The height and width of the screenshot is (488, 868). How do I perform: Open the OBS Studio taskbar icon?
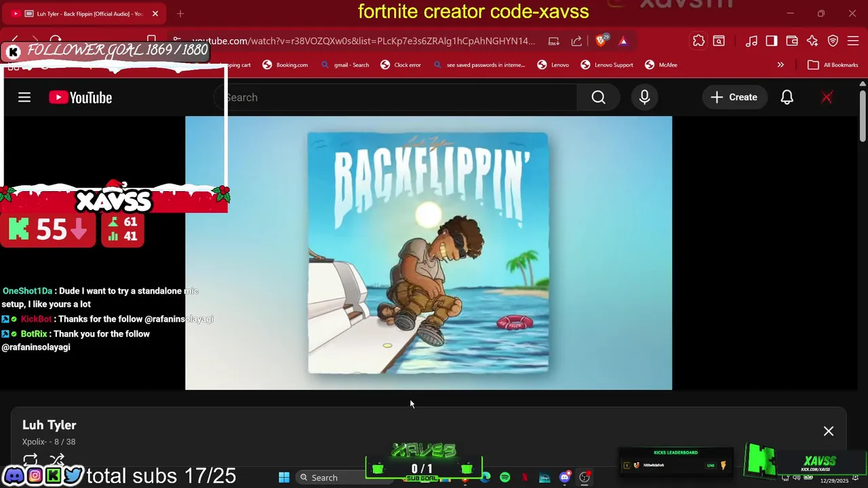585,477
